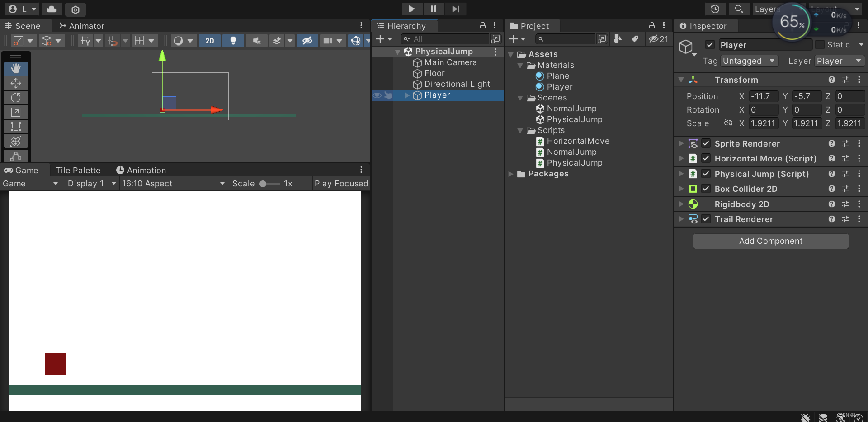Open Undo History icon
Viewport: 868px width, 422px height.
point(715,9)
